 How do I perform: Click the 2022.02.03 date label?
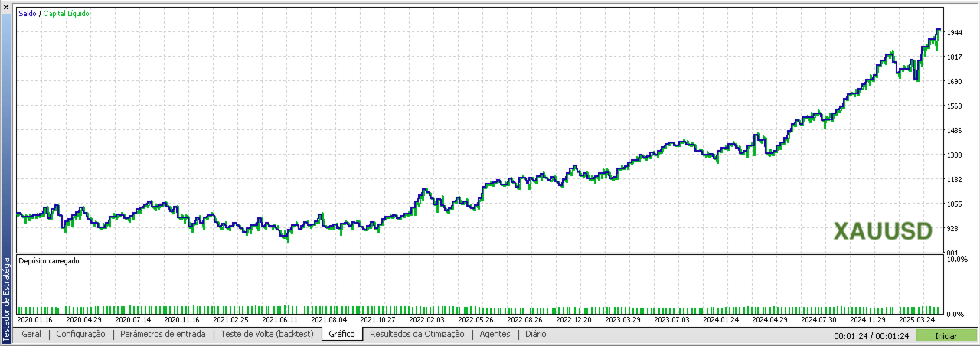pyautogui.click(x=427, y=320)
